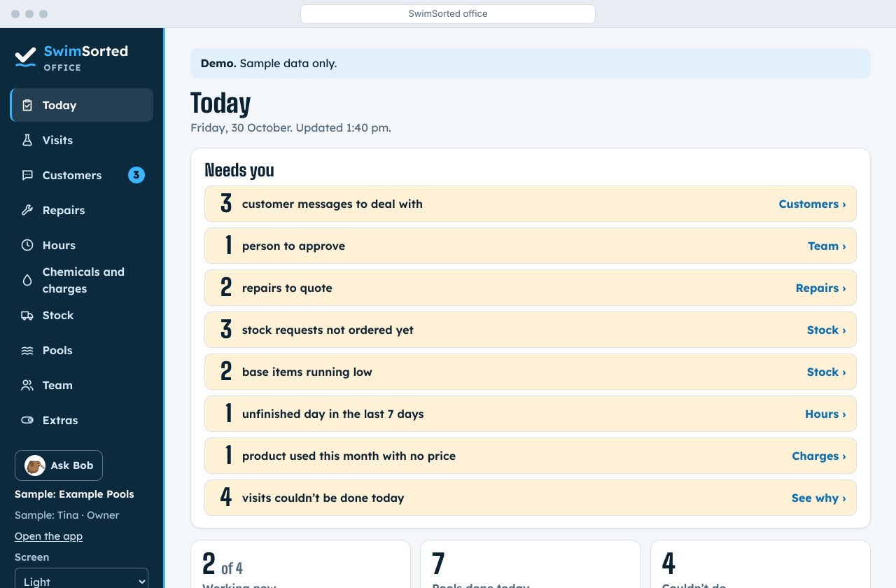Click the Ask Bob button
This screenshot has height=588, width=896.
pos(59,465)
